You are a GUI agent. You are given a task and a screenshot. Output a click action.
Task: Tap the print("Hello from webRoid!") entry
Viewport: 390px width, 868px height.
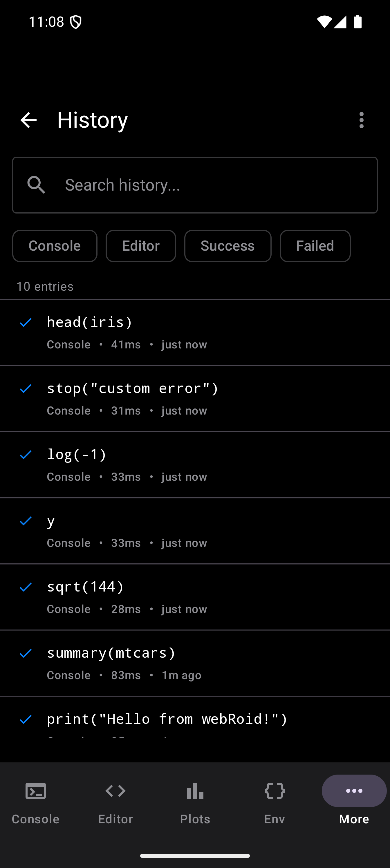[x=195, y=724]
